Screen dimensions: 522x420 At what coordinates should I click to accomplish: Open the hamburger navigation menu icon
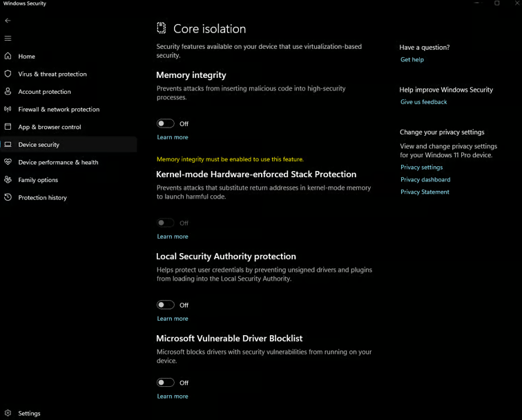point(8,38)
